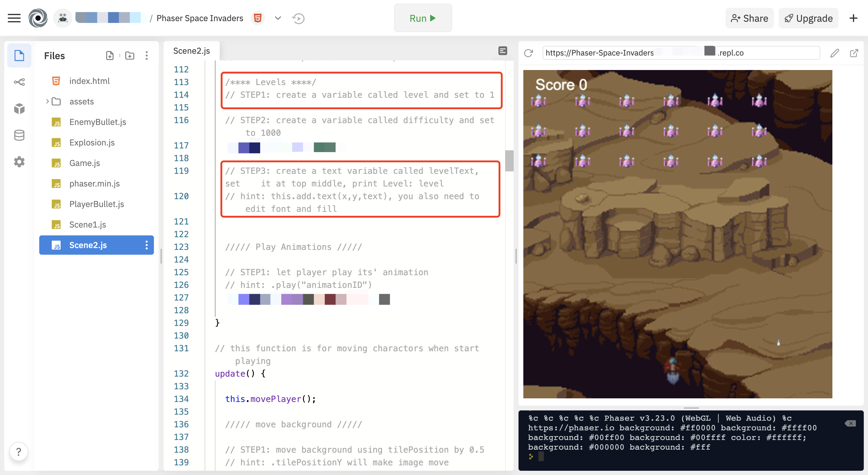The height and width of the screenshot is (475, 868).
Task: Refresh the web preview pane
Action: pyautogui.click(x=528, y=53)
